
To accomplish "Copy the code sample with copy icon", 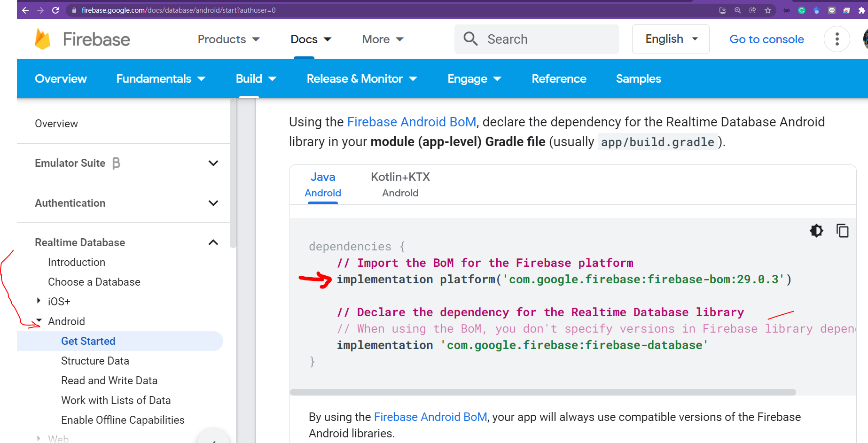I will coord(843,231).
